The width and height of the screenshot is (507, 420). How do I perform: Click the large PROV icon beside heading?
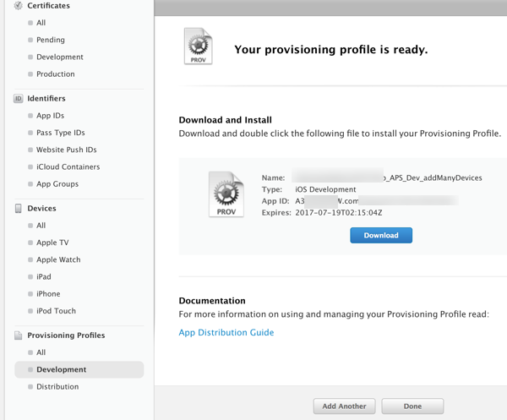[199, 46]
